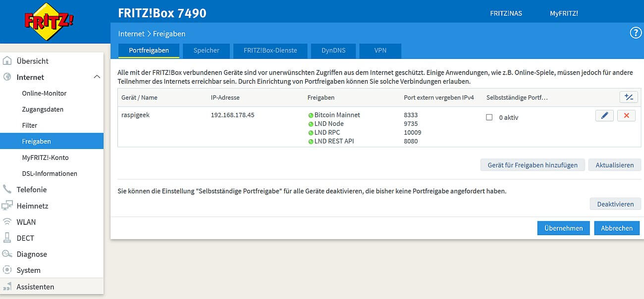Click the Telefonie phone icon

pyautogui.click(x=7, y=190)
